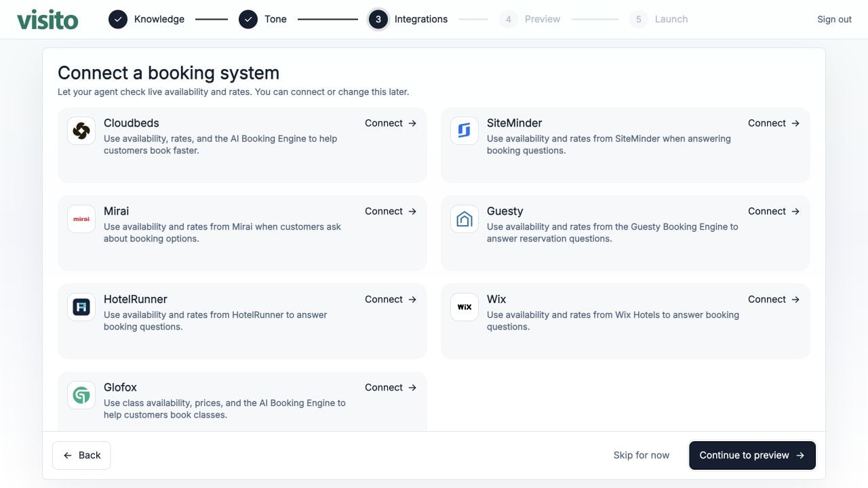Click the step 5 number circle
The image size is (868, 488).
tap(639, 19)
